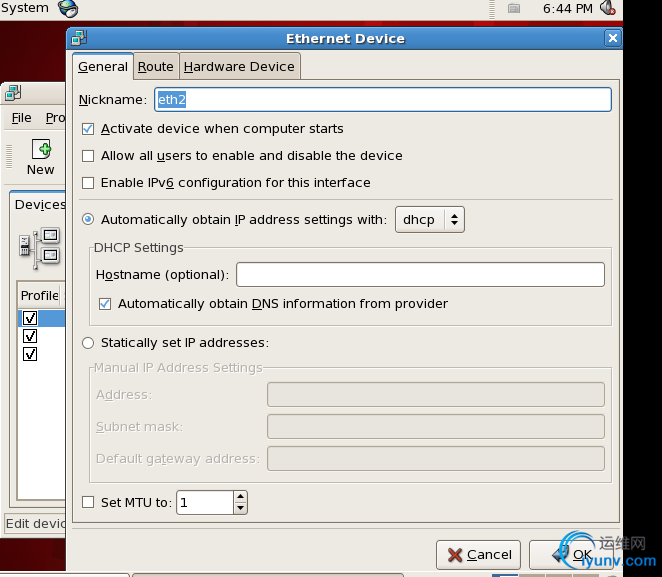
Task: Click the Hostname (optional) field
Action: coord(420,274)
